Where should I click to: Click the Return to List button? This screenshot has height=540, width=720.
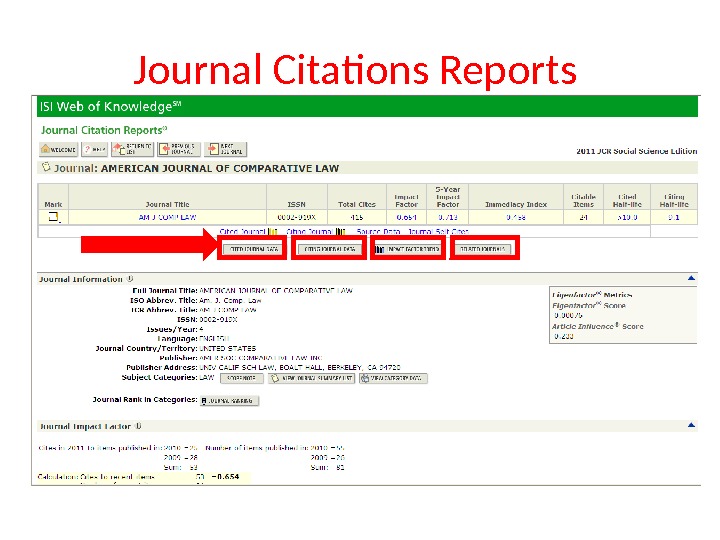coord(132,149)
